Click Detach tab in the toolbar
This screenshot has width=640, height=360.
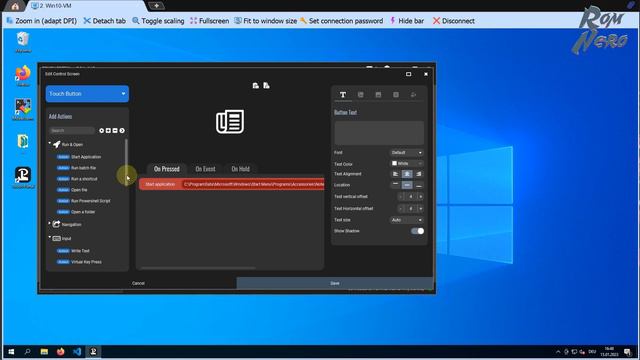coord(104,21)
